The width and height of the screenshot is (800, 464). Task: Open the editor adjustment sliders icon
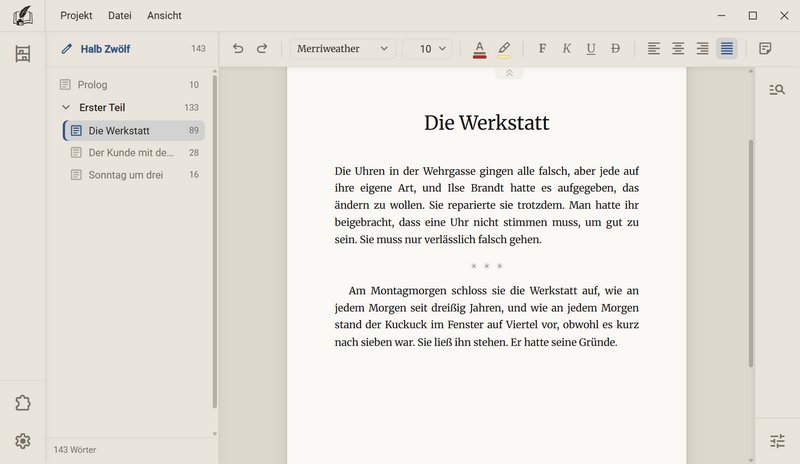pyautogui.click(x=777, y=441)
